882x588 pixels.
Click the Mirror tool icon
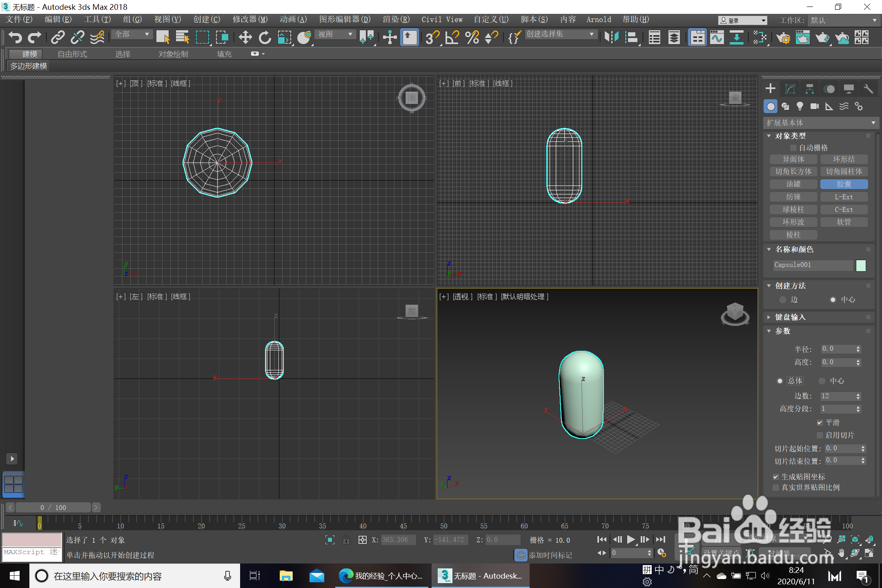tap(611, 38)
